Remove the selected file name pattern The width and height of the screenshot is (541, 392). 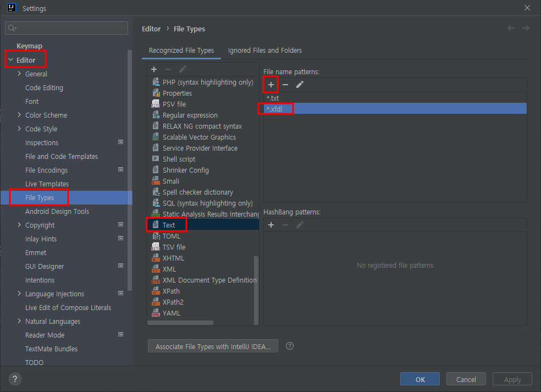click(x=285, y=85)
